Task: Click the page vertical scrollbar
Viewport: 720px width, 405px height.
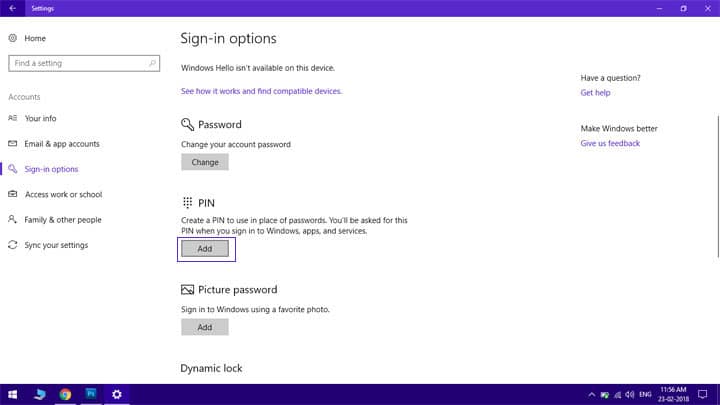Action: tap(718, 186)
